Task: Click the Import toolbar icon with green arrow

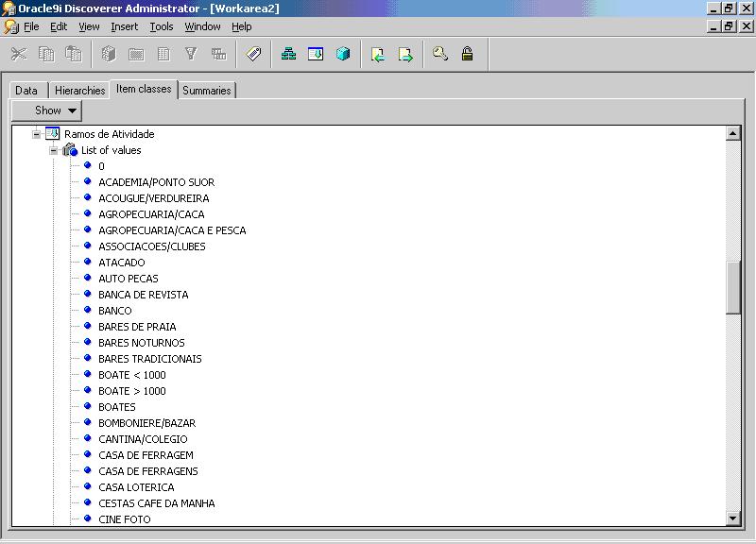Action: coord(378,55)
